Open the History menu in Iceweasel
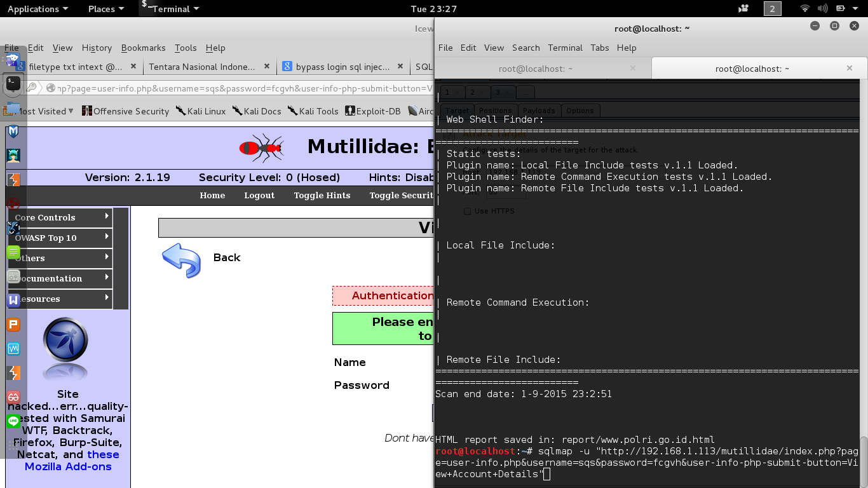This screenshot has height=488, width=868. click(97, 48)
